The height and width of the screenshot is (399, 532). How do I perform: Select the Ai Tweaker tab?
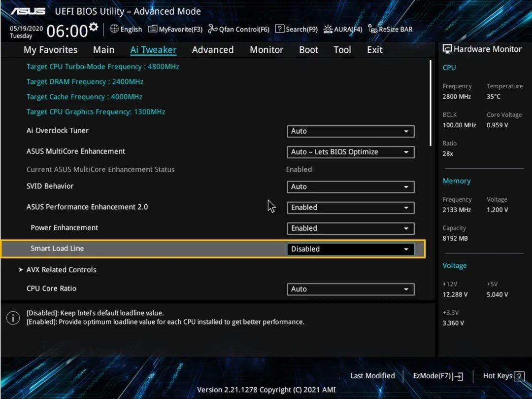(153, 50)
